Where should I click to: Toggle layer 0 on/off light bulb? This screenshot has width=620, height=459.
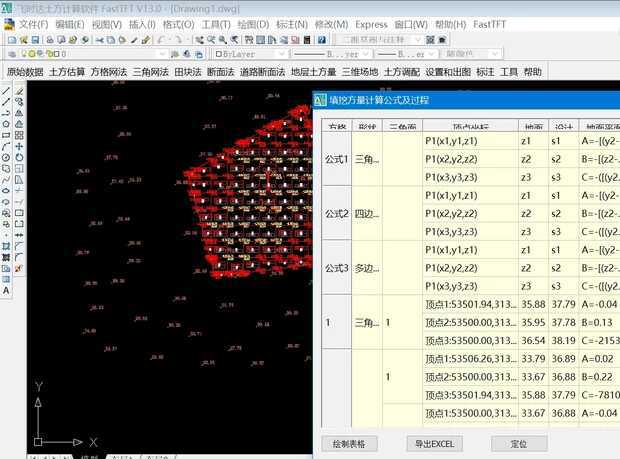[x=25, y=54]
